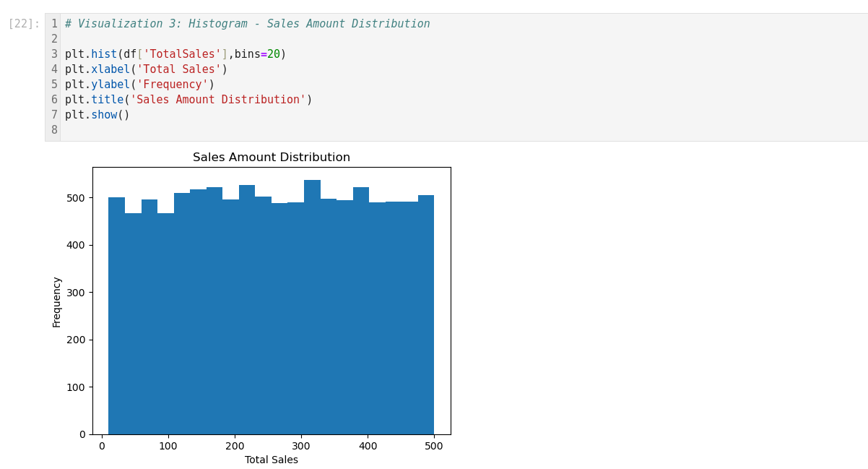Screen dimensions: 868x469
Task: Click the empty line 8 of the code cell
Action: [289, 130]
